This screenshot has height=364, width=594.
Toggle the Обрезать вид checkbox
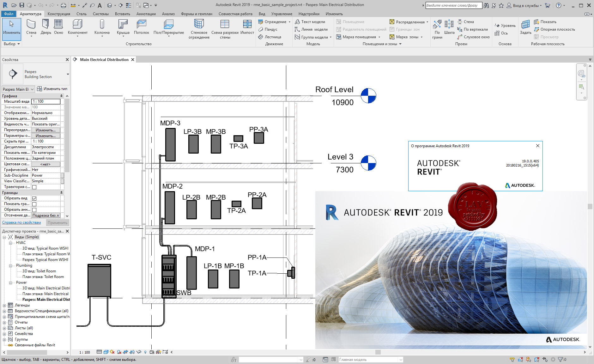click(x=34, y=198)
